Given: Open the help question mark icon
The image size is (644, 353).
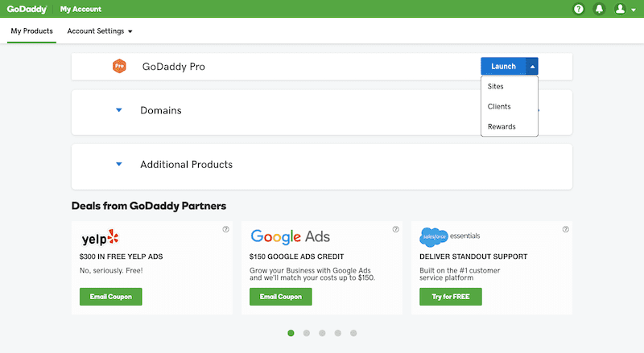Looking at the screenshot, I should coord(578,9).
